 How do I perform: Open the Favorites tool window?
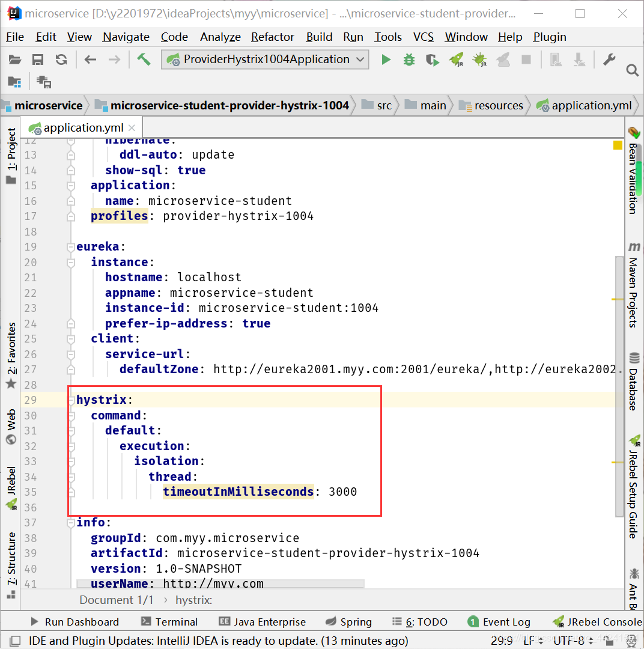point(11,355)
